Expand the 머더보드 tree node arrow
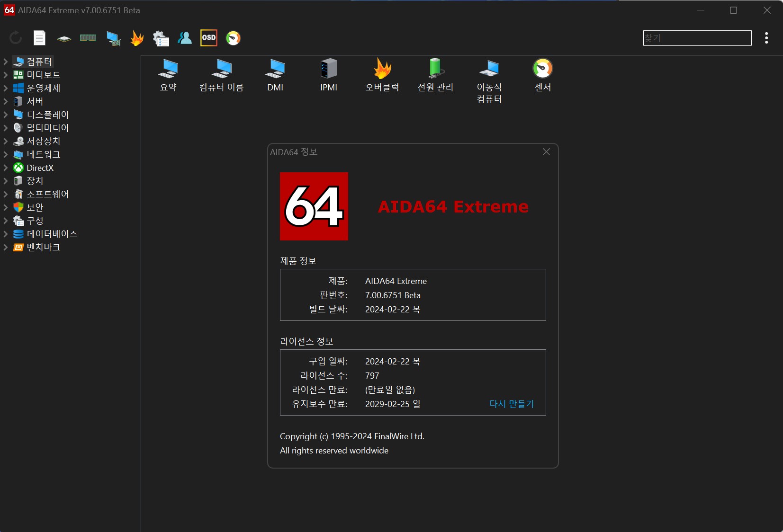Image resolution: width=783 pixels, height=532 pixels. pos(6,75)
